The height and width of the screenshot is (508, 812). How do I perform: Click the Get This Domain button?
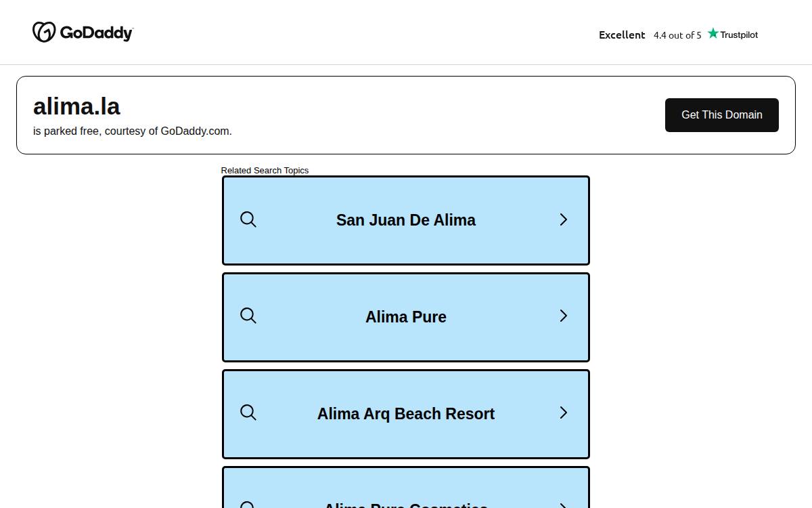coord(722,115)
